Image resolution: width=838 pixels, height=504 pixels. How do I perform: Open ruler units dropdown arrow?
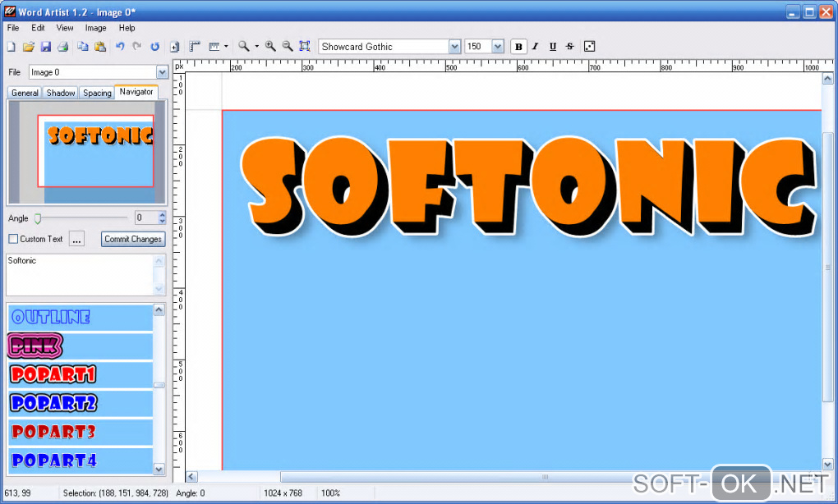tap(226, 47)
